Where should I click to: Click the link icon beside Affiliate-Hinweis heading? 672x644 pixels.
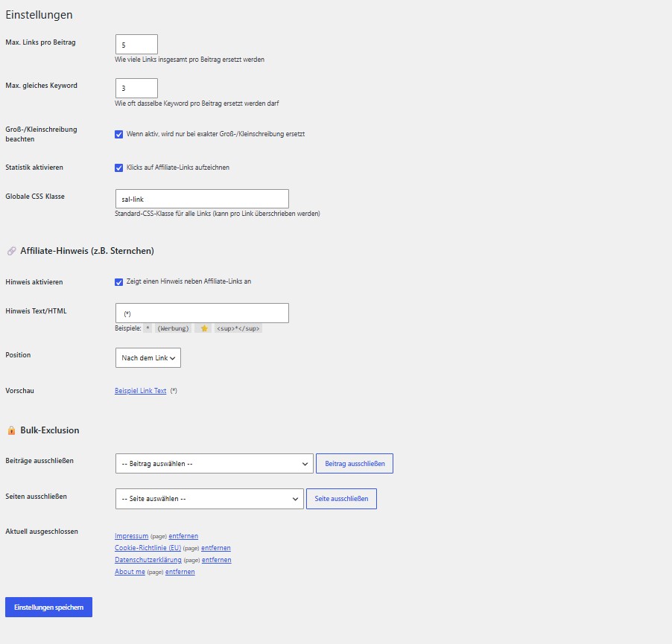[12, 251]
